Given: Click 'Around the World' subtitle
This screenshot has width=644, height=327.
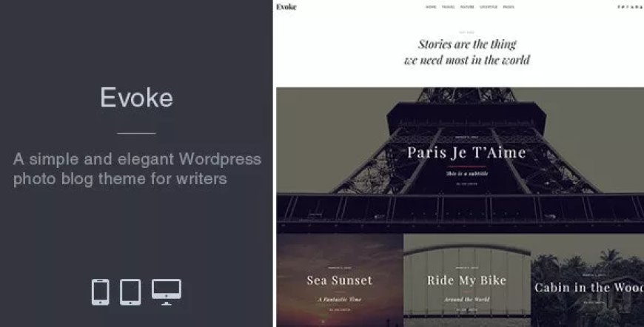Looking at the screenshot, I should [467, 300].
